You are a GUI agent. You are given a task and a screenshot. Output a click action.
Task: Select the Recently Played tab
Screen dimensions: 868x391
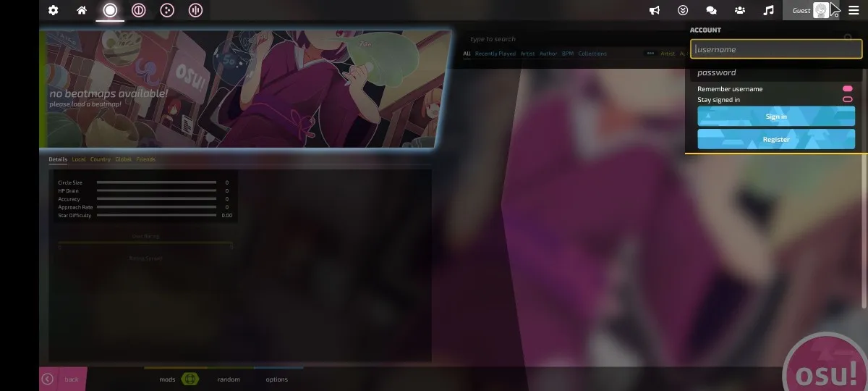click(495, 54)
